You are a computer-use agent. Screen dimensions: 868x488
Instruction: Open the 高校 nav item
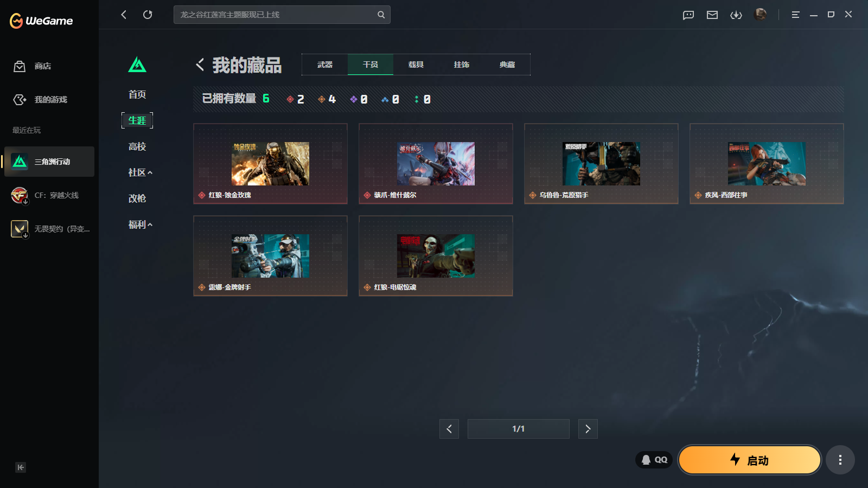[x=137, y=146]
